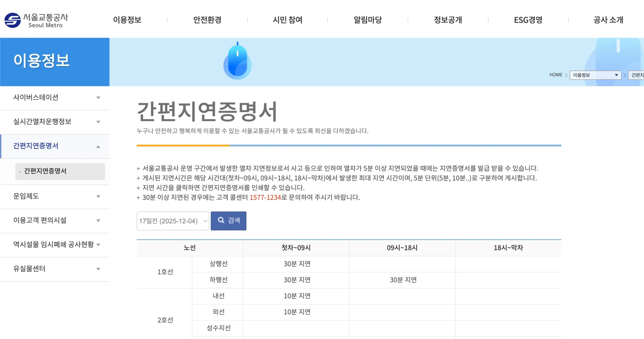Viewport: 644px width, 339px height.
Task: Expand the 유실물센터 sidebar arrow
Action: coord(98,269)
